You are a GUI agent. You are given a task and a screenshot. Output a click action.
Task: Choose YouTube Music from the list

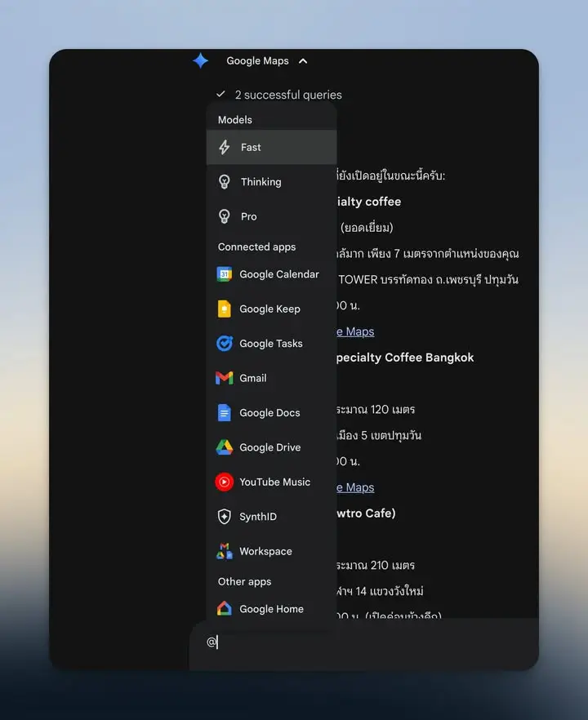[271, 482]
